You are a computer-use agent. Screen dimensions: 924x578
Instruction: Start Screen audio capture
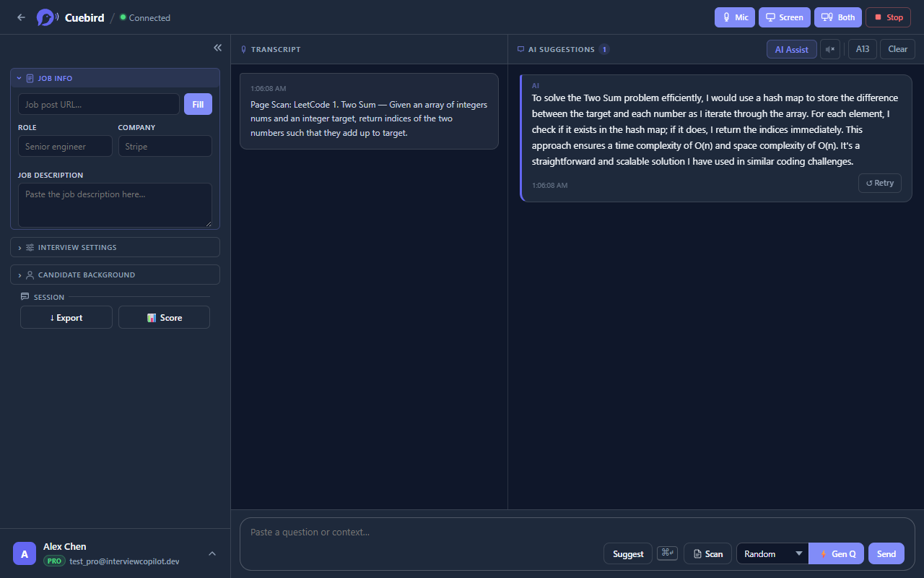(x=785, y=17)
